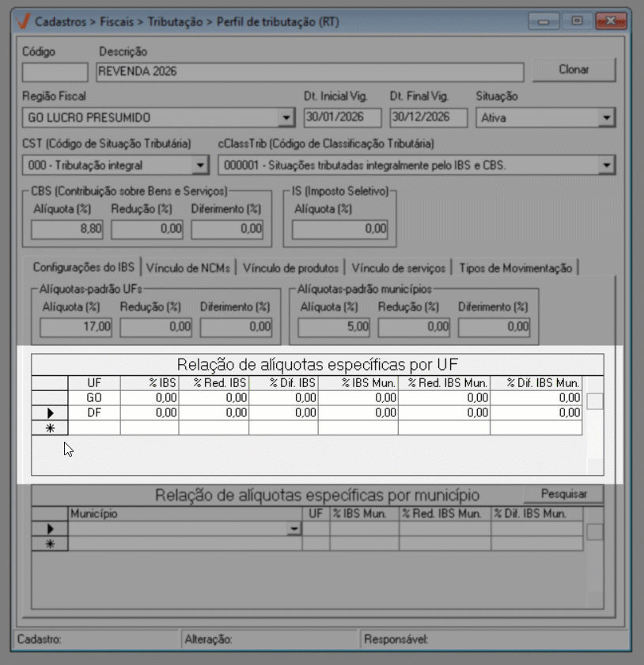Select the Vínculo de serviços tab
Image resolution: width=644 pixels, height=665 pixels.
[x=400, y=268]
